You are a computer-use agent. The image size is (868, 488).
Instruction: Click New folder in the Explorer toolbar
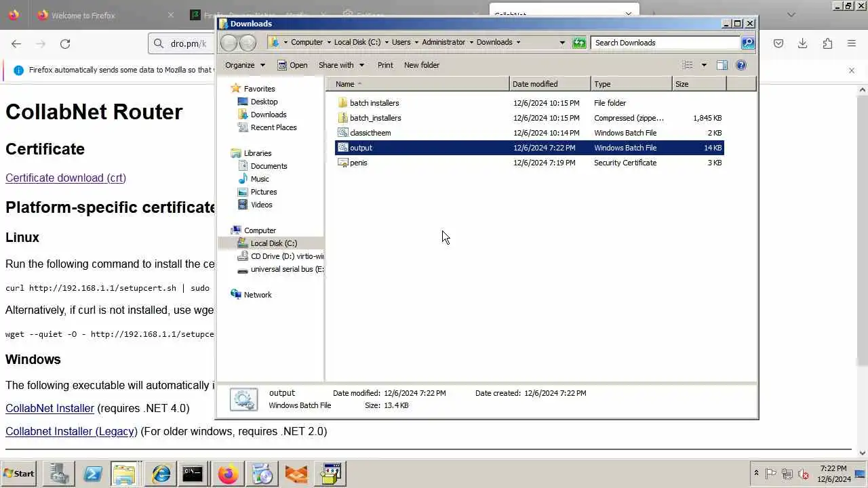pos(422,65)
